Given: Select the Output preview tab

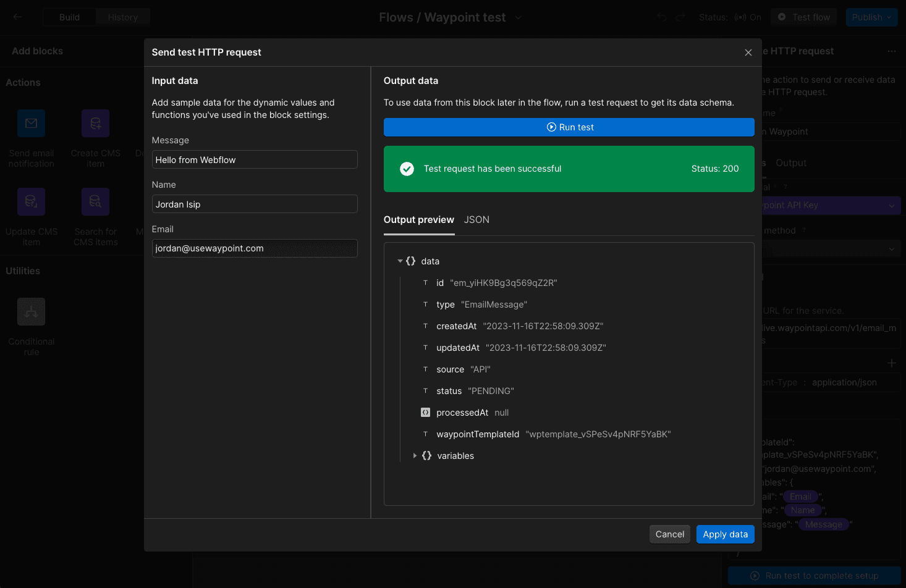Looking at the screenshot, I should tap(418, 220).
